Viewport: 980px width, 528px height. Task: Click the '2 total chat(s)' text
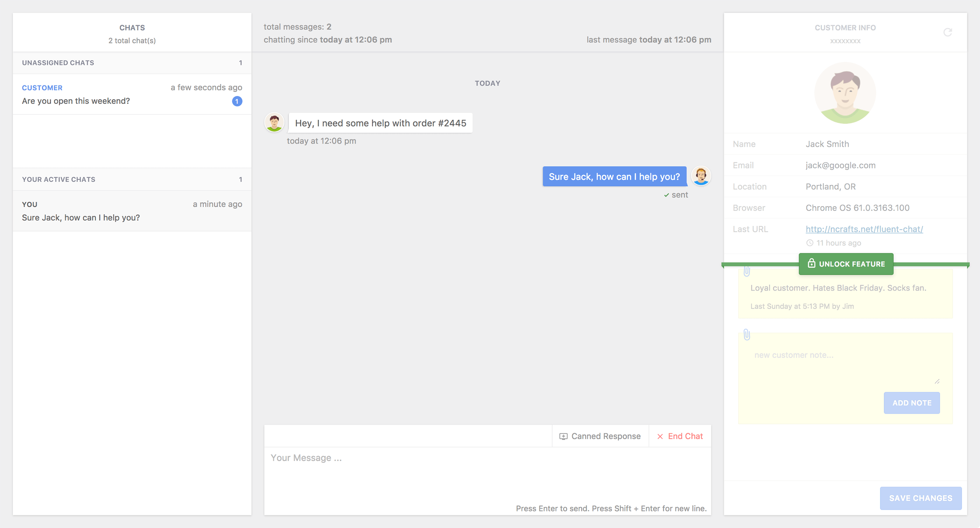point(132,40)
